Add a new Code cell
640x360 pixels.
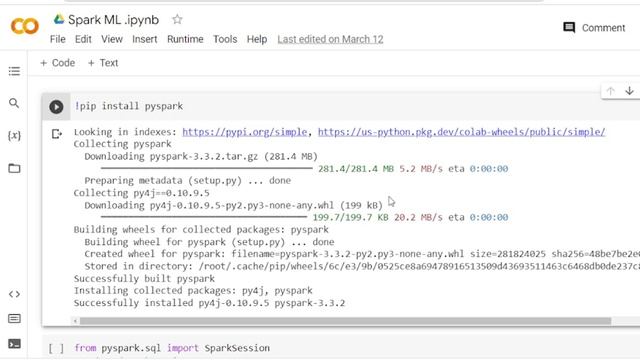pos(58,63)
